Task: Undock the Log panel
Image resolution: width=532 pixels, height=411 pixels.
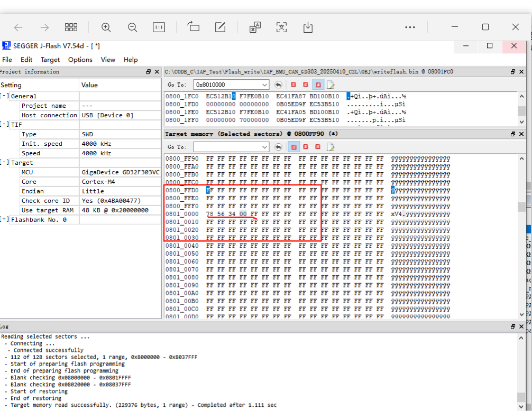Action: click(x=512, y=326)
